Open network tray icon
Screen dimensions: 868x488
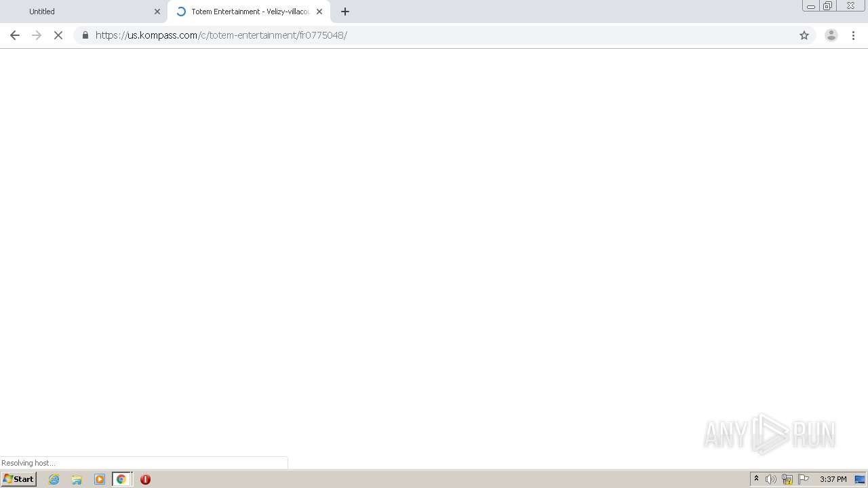(x=787, y=479)
